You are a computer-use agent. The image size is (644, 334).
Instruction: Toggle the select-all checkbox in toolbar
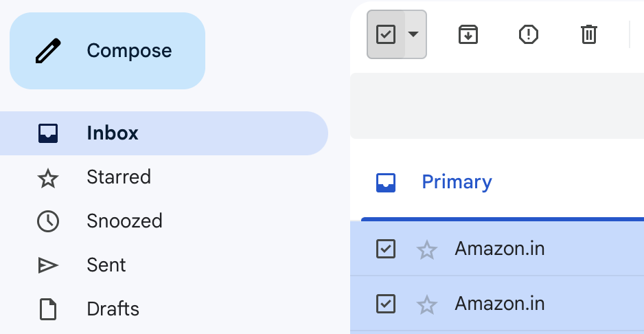(x=386, y=34)
